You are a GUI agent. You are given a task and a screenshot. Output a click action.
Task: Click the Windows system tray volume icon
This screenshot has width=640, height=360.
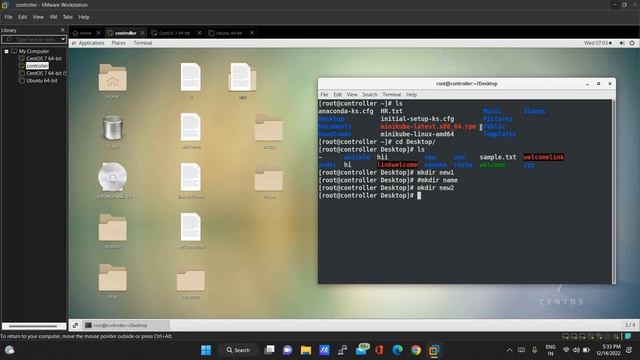(x=576, y=350)
